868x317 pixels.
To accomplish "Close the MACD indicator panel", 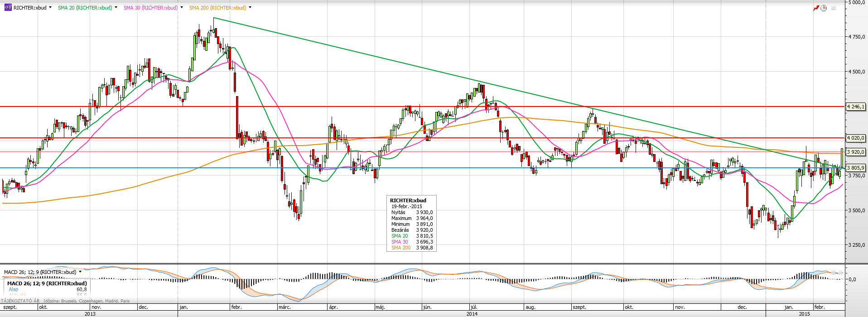I will pos(840,273).
